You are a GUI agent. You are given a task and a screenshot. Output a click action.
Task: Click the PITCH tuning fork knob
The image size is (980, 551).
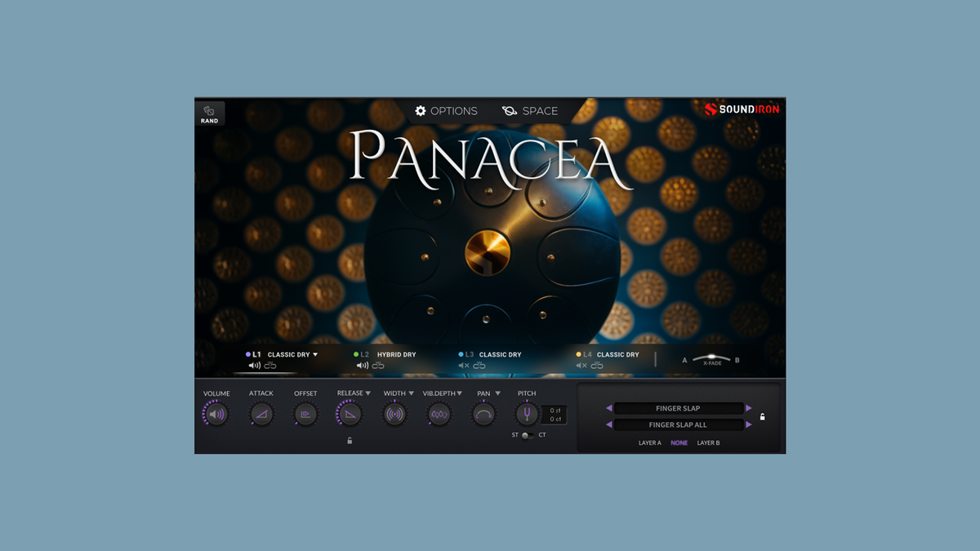coord(527,414)
